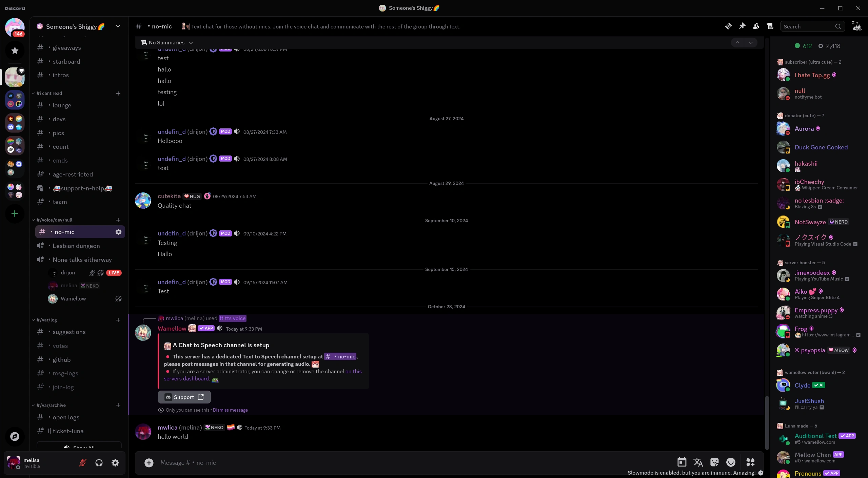Click the Support button
Image resolution: width=868 pixels, height=478 pixels.
click(184, 397)
